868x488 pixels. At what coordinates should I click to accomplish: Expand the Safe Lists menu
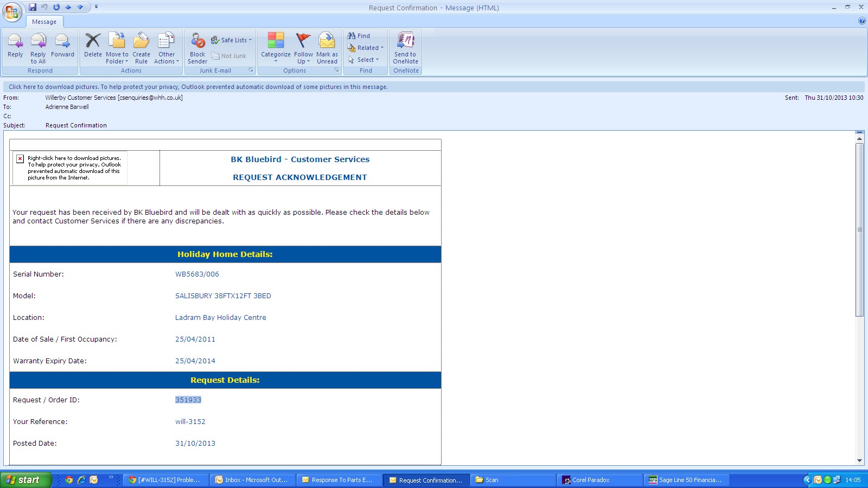click(x=232, y=40)
